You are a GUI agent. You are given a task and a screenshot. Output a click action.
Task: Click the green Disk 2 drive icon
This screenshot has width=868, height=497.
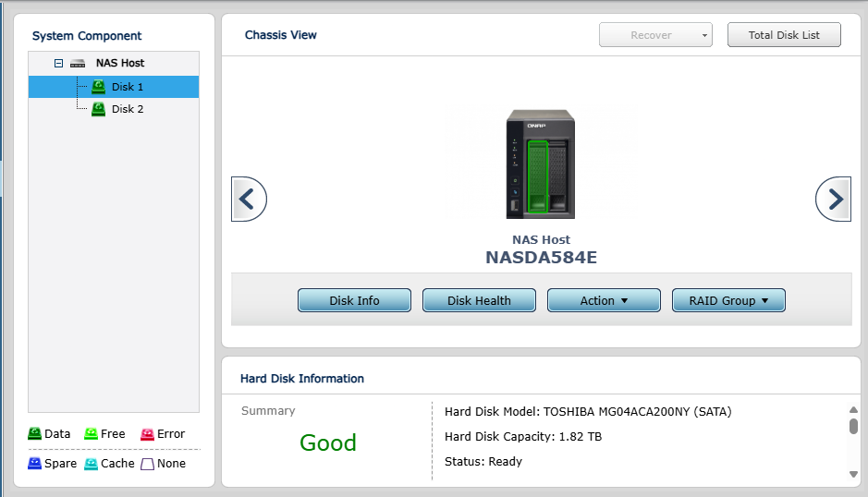pyautogui.click(x=99, y=109)
